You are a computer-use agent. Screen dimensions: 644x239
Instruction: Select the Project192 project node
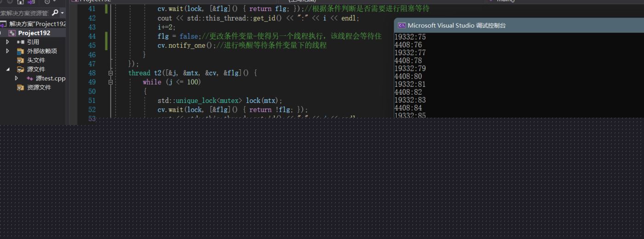34,33
